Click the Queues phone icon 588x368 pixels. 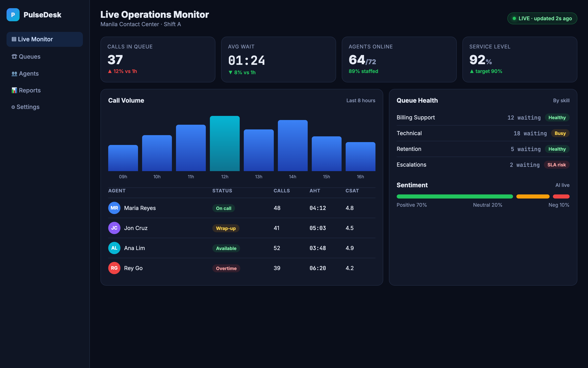14,56
